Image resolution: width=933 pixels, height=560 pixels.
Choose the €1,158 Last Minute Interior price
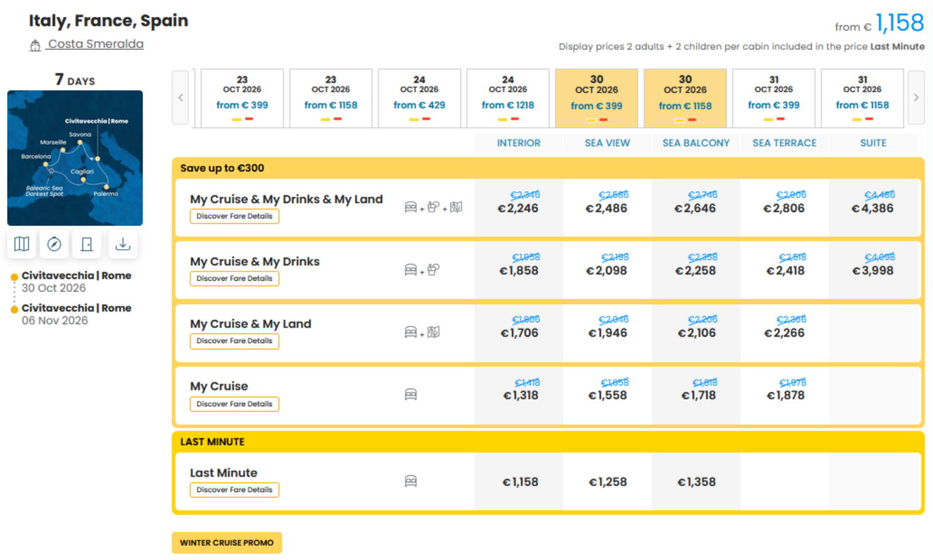click(520, 482)
